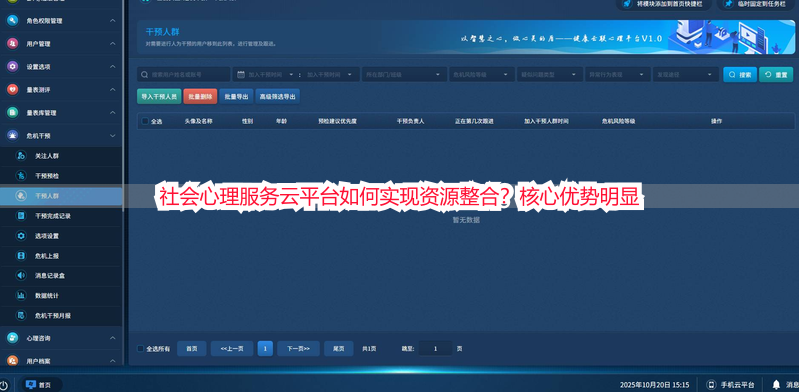Open 危机上报 menu item

[61, 255]
